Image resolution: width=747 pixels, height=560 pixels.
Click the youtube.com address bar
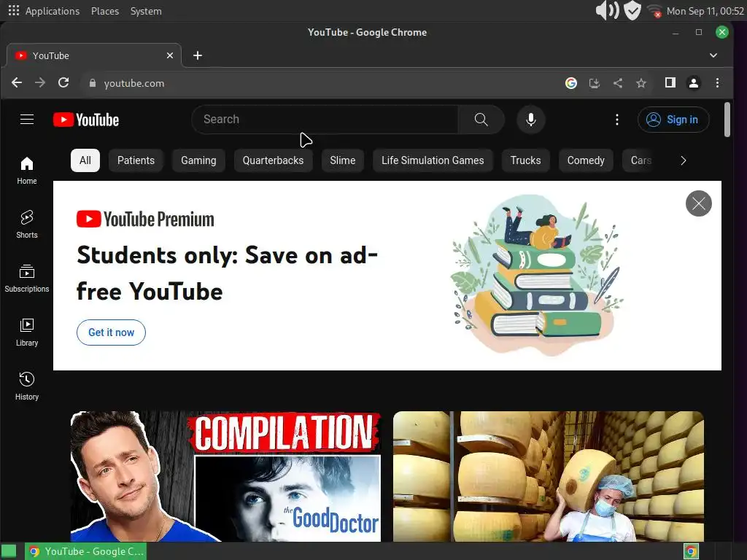324,83
